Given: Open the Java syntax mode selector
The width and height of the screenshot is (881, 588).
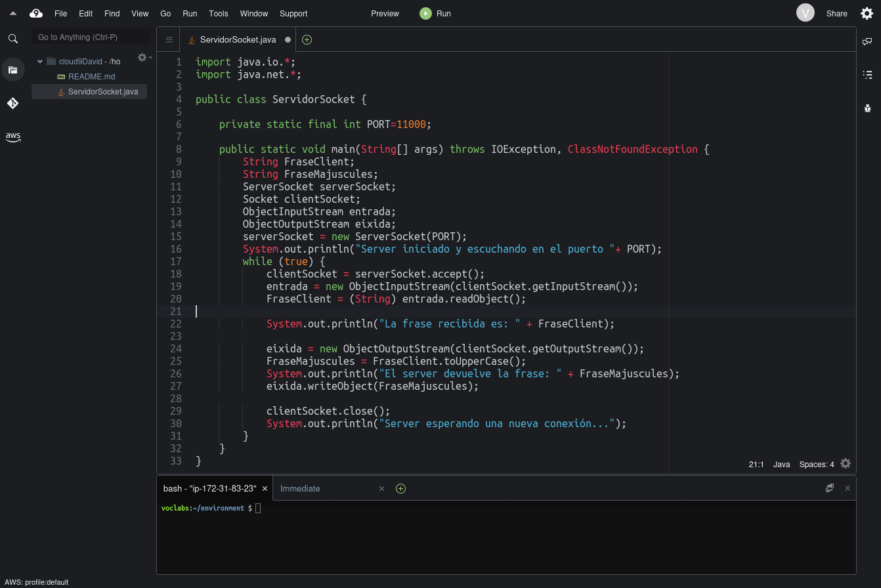Looking at the screenshot, I should [x=781, y=465].
